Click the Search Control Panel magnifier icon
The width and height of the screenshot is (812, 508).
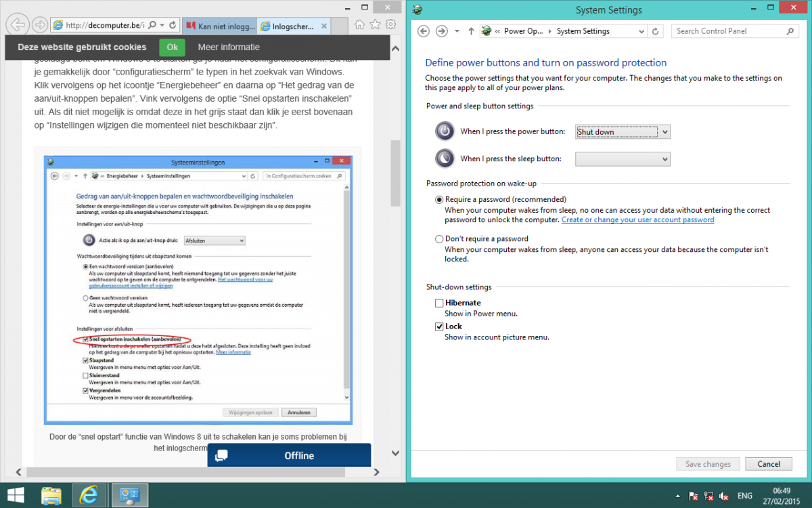point(790,31)
